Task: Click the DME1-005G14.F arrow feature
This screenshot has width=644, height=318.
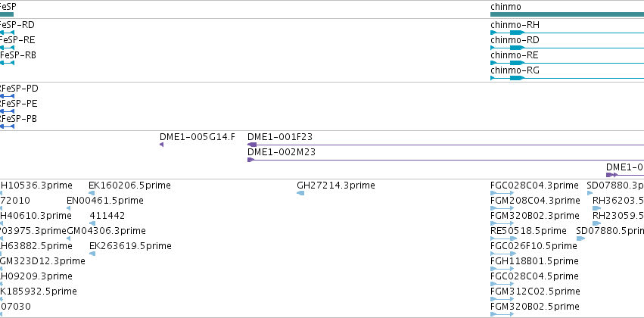Action: pyautogui.click(x=161, y=145)
